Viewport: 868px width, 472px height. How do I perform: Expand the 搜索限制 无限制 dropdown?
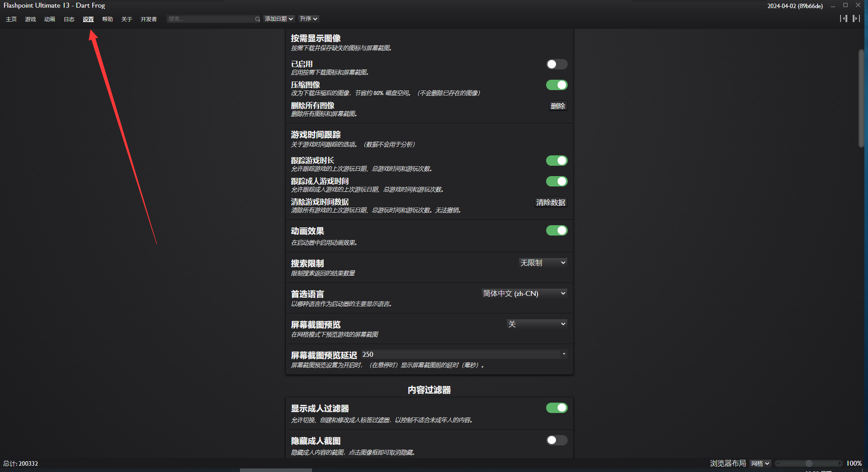[543, 263]
